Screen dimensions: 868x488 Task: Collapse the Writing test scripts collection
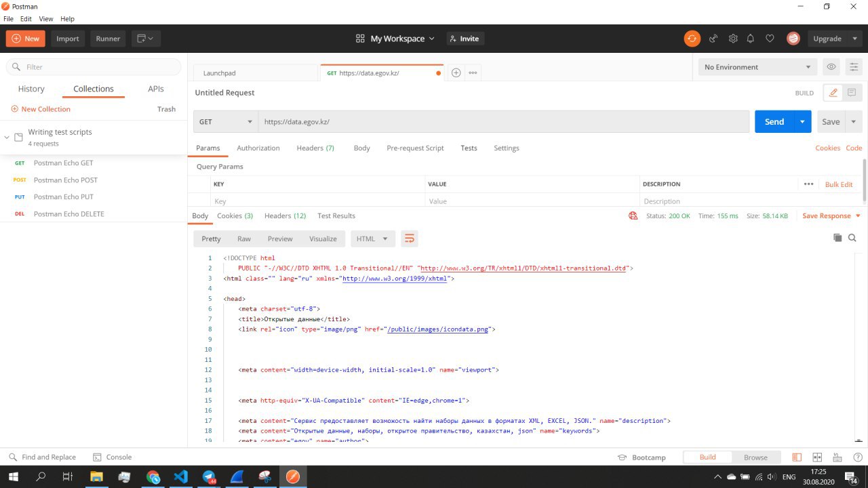tap(7, 137)
